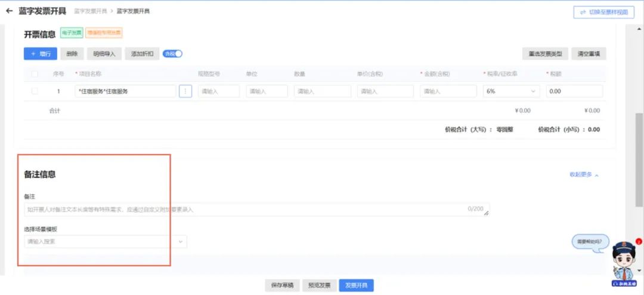
Task: Collapse section via 收起更多 link
Action: [x=584, y=175]
